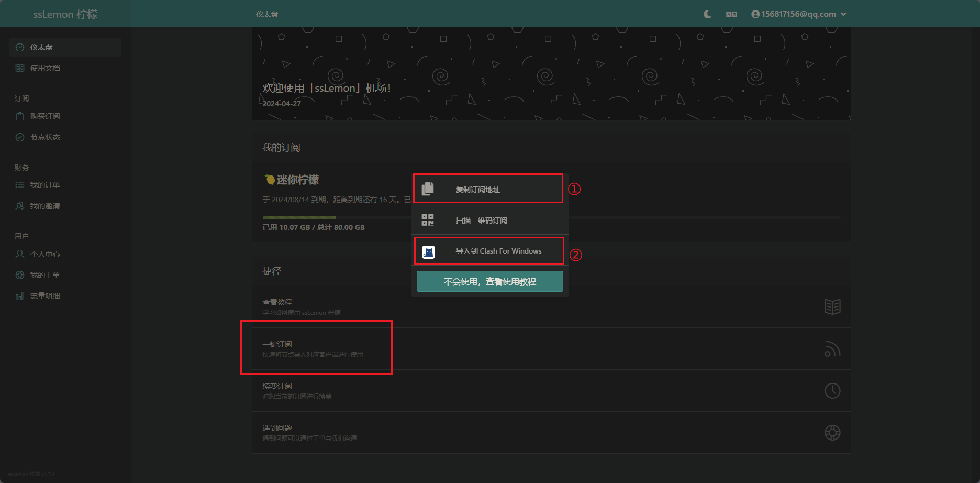
Task: Click the copy documents icon
Action: [x=428, y=189]
